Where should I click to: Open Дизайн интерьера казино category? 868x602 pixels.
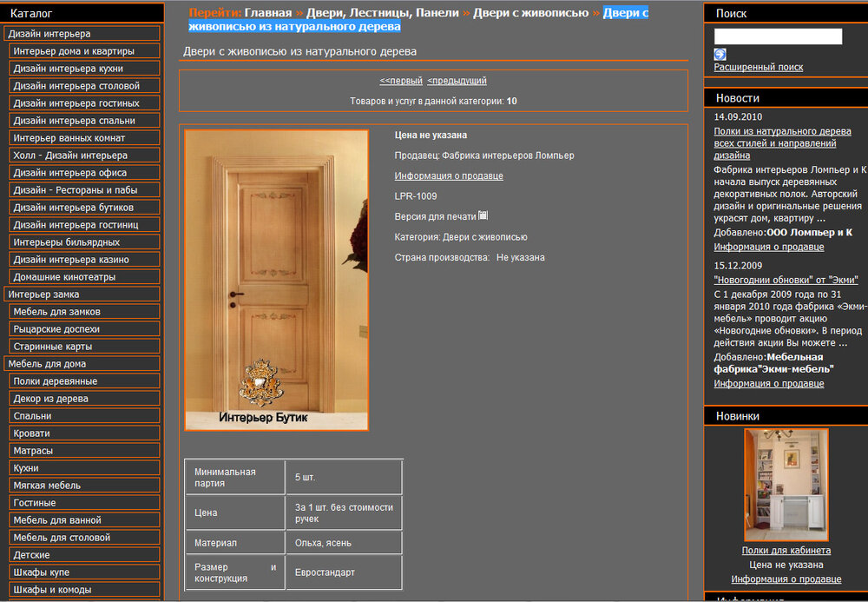pyautogui.click(x=84, y=259)
